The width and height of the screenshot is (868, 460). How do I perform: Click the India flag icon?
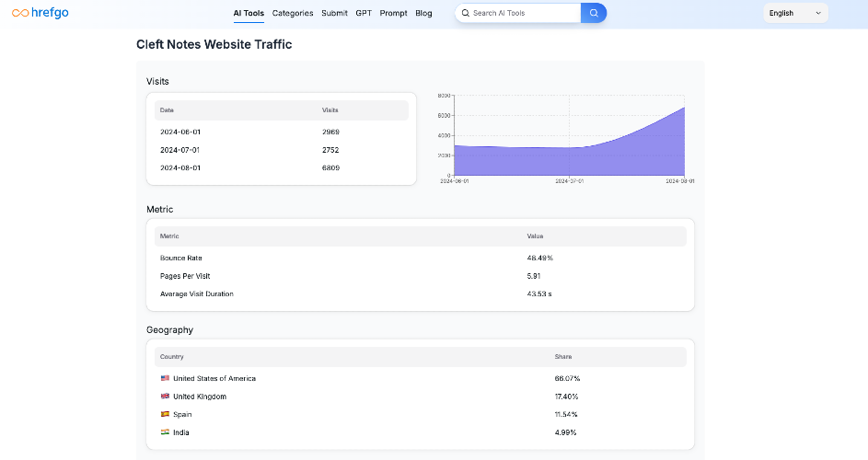click(x=165, y=431)
